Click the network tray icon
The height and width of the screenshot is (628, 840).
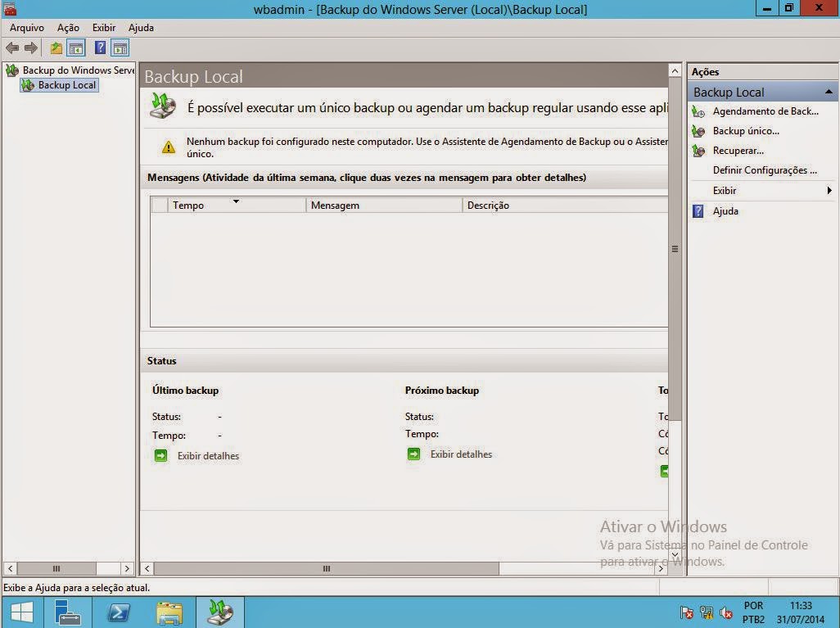[707, 612]
